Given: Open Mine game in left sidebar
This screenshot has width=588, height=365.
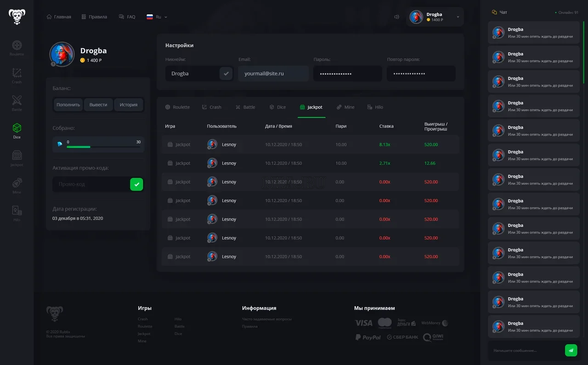Looking at the screenshot, I should click(x=17, y=185).
